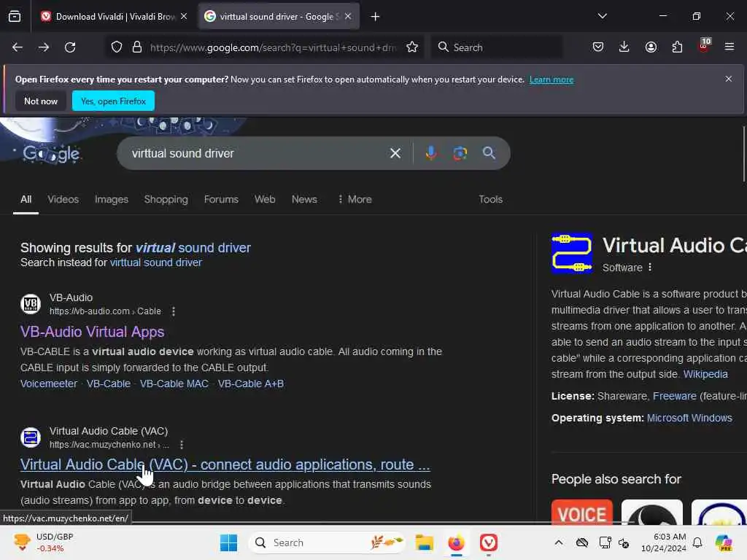Open the extensions puzzle icon

677,47
